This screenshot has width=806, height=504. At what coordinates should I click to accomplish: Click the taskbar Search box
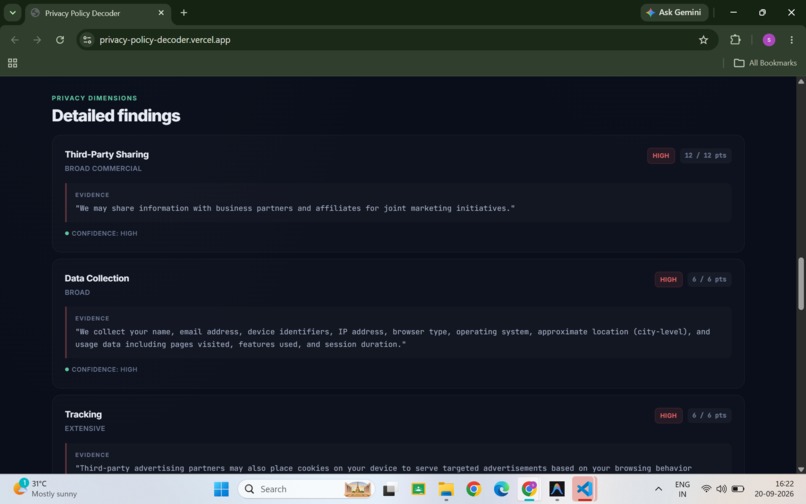307,489
